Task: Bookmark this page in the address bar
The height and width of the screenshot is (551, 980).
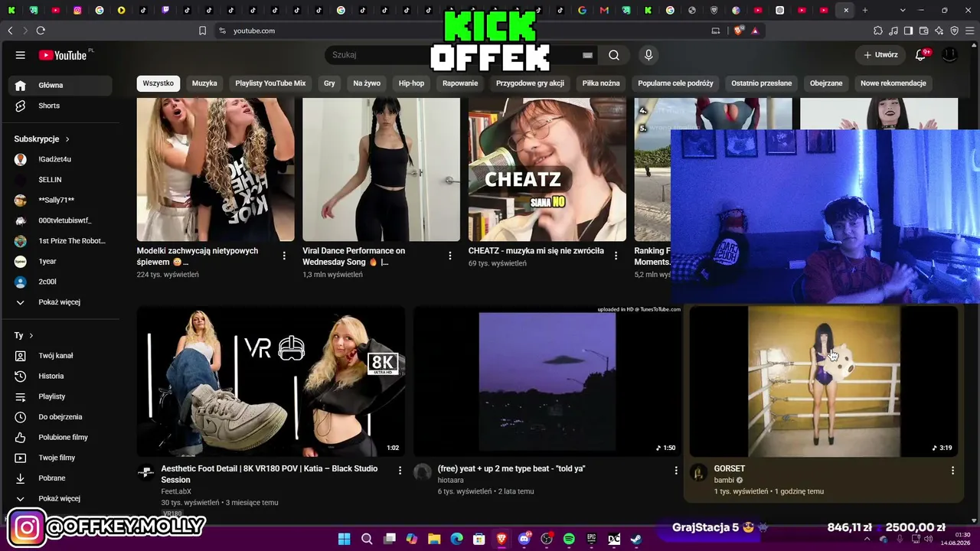Action: pyautogui.click(x=202, y=31)
